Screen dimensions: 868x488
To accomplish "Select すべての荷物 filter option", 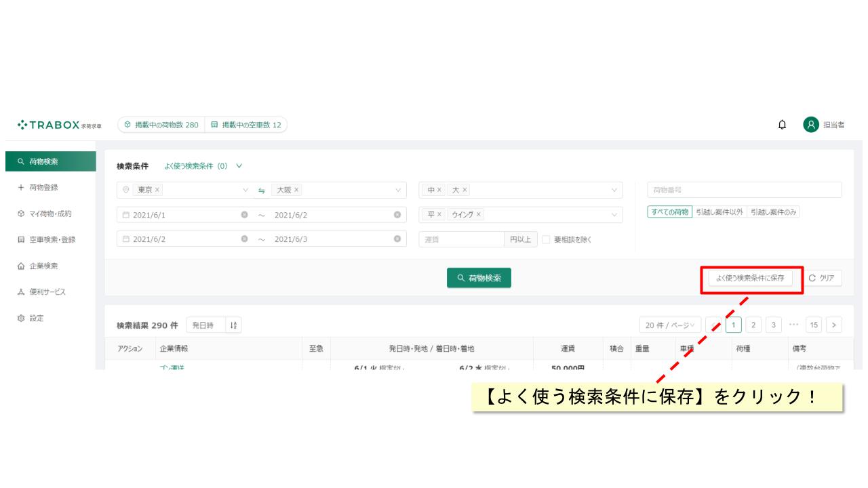I will (669, 212).
